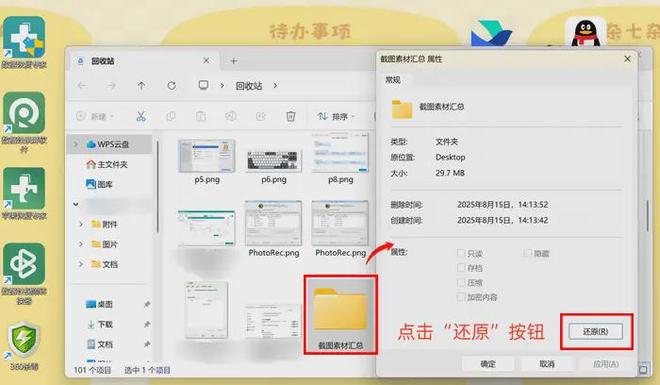
Task: Click the 选中 1 个项目 status text
Action: tap(147, 370)
